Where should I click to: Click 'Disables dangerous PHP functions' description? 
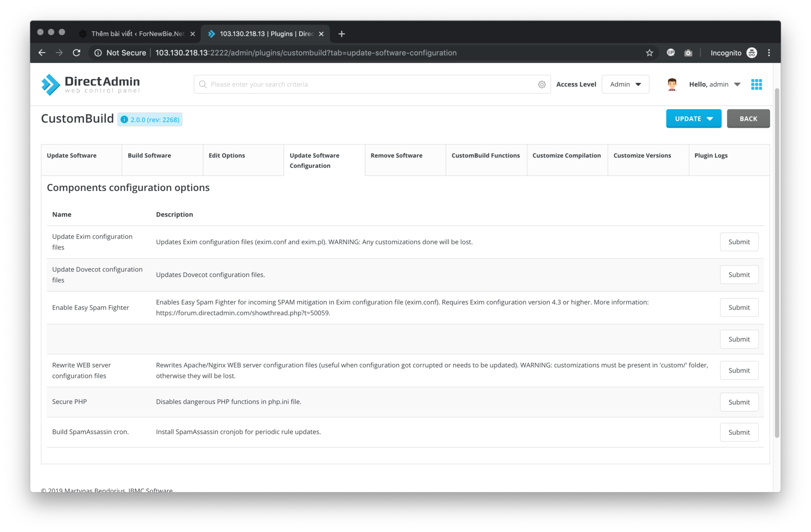pos(229,402)
